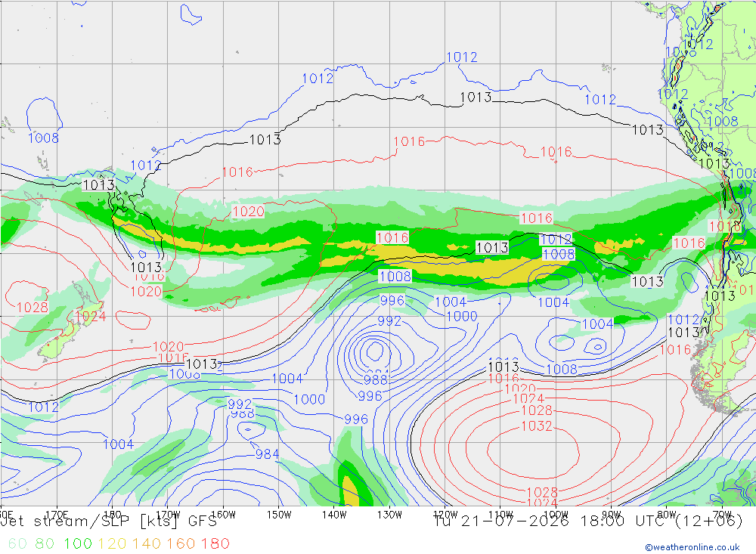
Task: Click the 984 low pressure label
Action: point(267,454)
